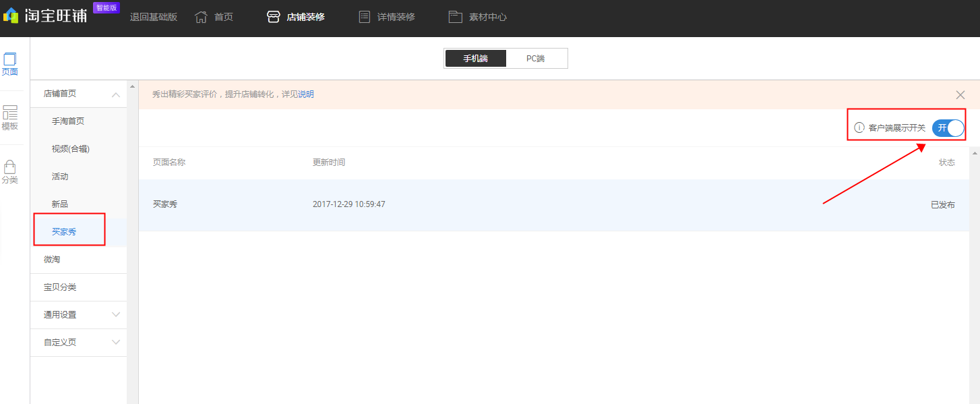The width and height of the screenshot is (980, 404).
Task: Turn off the 客户端展示开关 switch
Action: point(947,127)
